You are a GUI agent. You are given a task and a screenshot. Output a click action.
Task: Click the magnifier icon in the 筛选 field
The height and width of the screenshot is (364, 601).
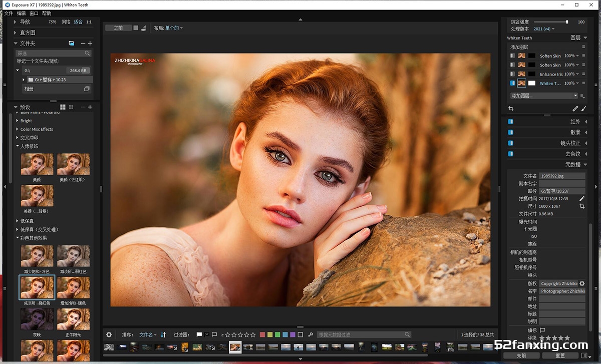pos(87,53)
